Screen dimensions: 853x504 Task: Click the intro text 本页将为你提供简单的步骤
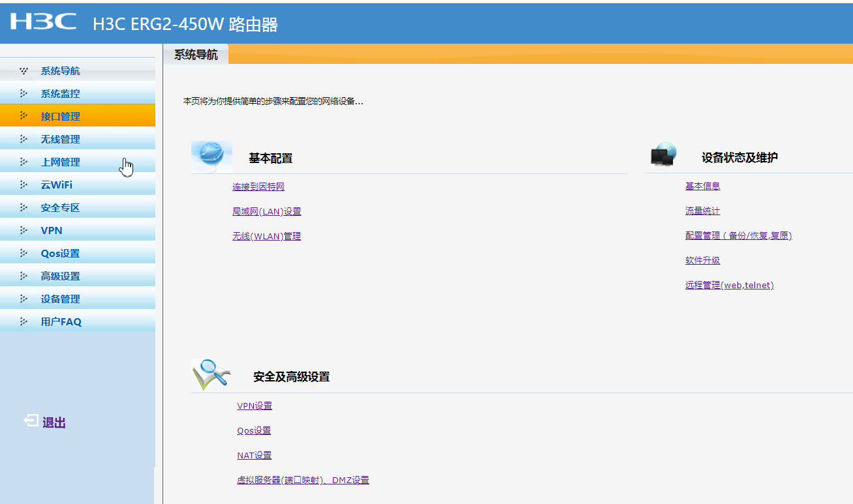(273, 101)
